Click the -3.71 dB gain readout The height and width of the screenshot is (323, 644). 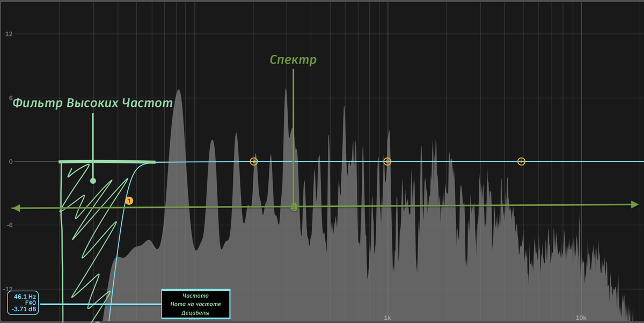coord(24,310)
